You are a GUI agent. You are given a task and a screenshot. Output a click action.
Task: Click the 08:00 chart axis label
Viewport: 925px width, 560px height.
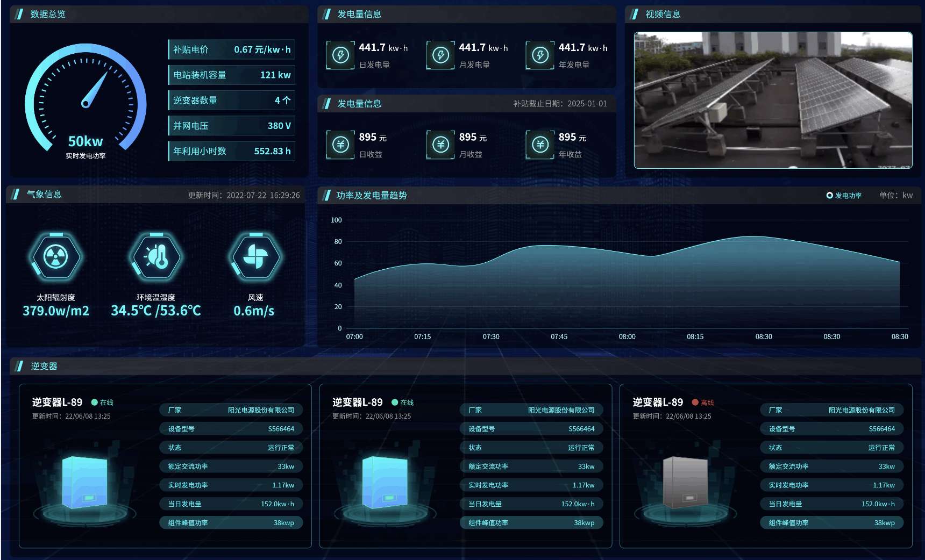pyautogui.click(x=627, y=336)
